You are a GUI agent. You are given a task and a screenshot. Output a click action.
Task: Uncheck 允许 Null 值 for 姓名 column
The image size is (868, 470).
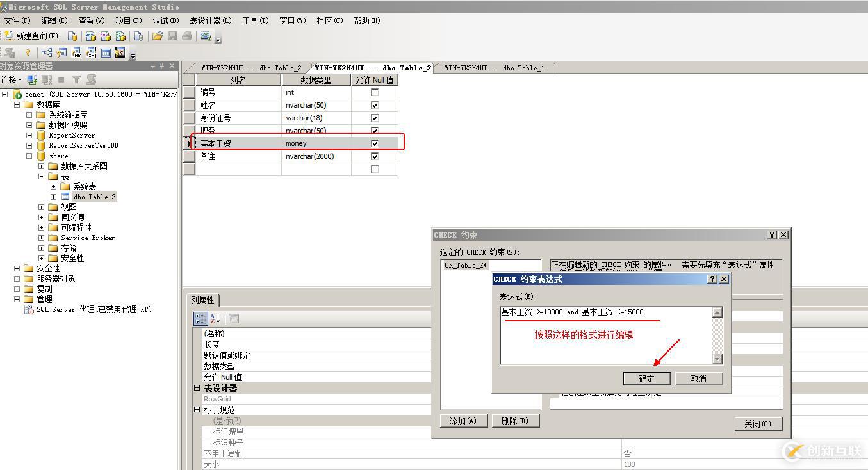coord(374,105)
